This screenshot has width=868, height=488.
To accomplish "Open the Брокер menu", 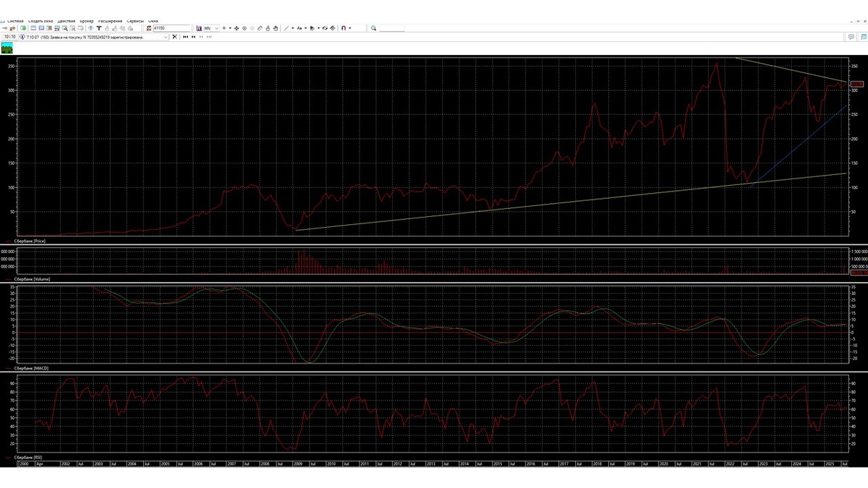I will pyautogui.click(x=87, y=21).
